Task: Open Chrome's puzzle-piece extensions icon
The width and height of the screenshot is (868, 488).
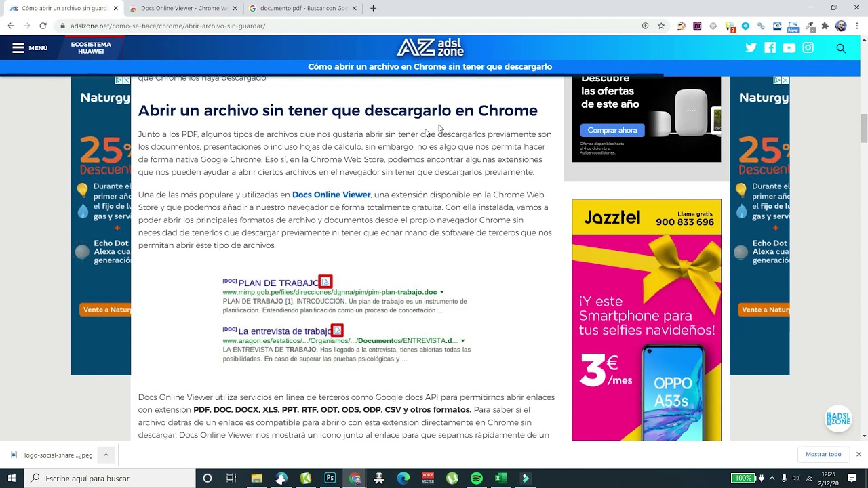Action: 824,26
